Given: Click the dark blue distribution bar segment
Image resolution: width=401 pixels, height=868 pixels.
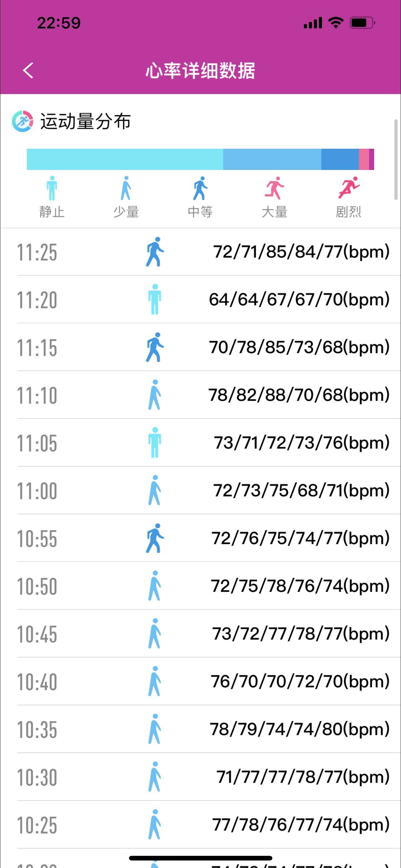Looking at the screenshot, I should click(x=340, y=159).
